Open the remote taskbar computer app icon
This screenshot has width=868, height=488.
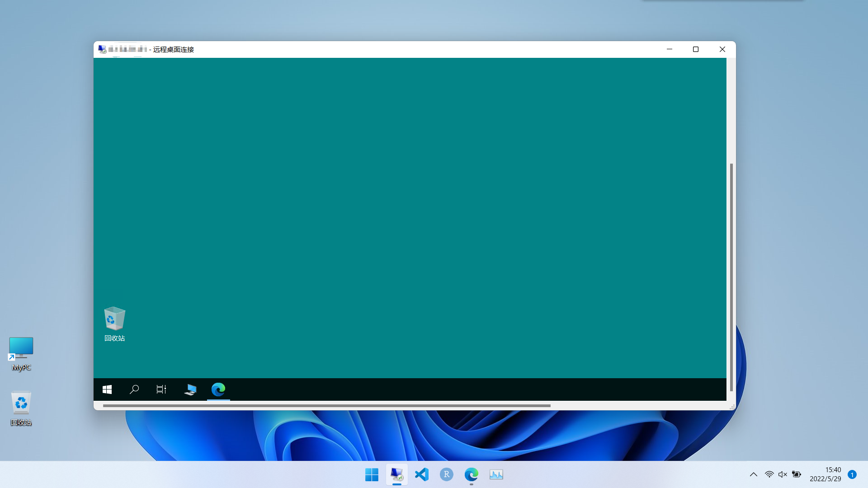190,389
